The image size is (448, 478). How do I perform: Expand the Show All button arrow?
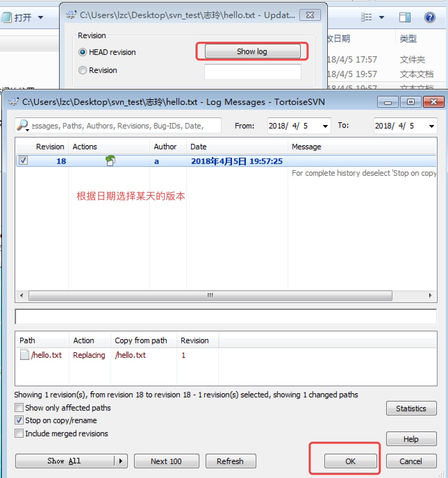121,461
